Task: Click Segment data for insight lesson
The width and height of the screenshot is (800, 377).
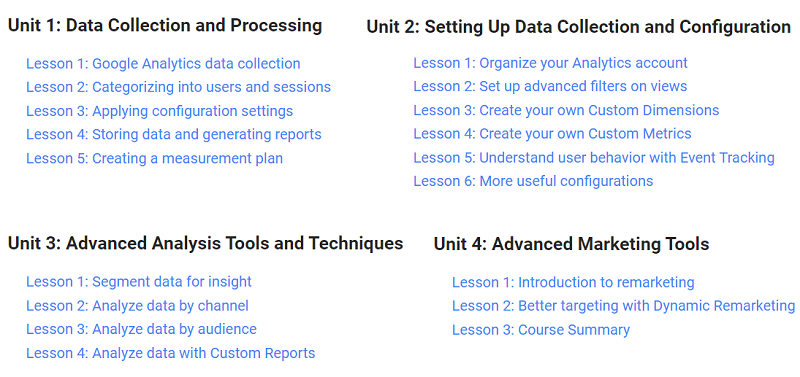Action: pos(139,282)
